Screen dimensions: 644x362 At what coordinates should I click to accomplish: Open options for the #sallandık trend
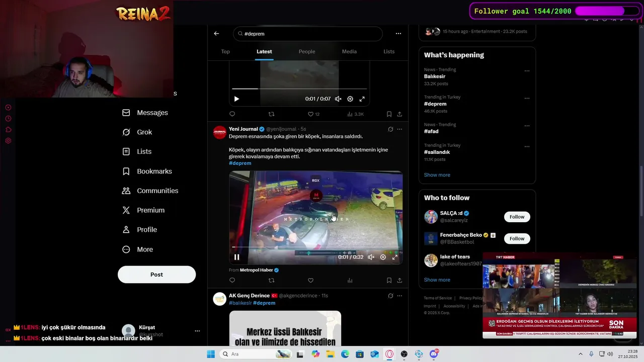[527, 147]
